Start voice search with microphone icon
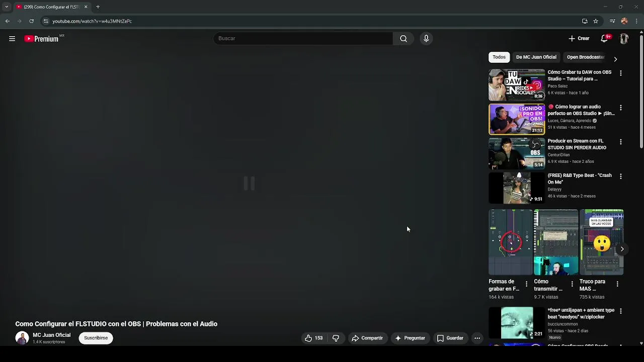Screen dimensions: 644x362 coord(426,39)
